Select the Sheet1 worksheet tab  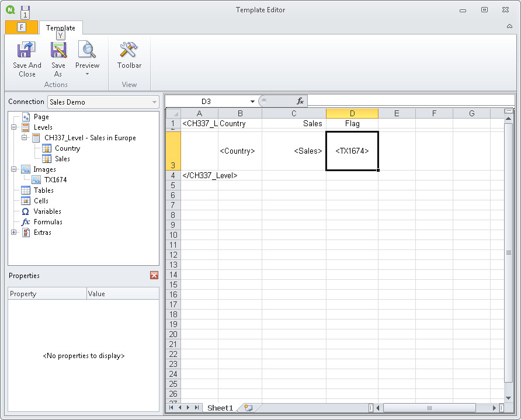(x=219, y=408)
